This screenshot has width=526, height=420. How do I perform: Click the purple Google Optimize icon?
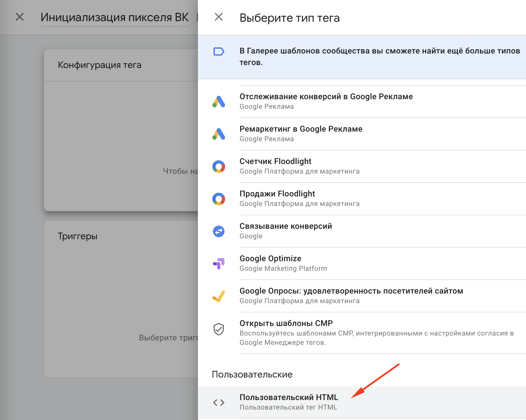[x=219, y=264]
